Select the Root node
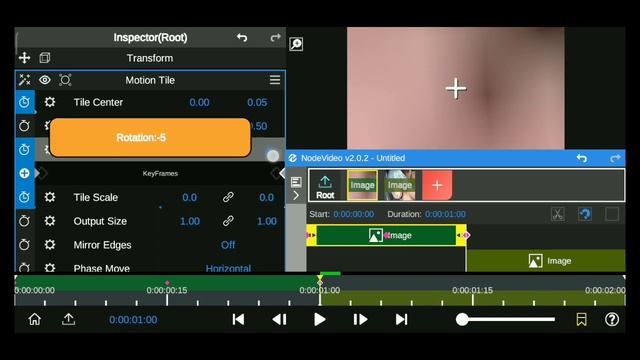The height and width of the screenshot is (360, 640). [325, 186]
